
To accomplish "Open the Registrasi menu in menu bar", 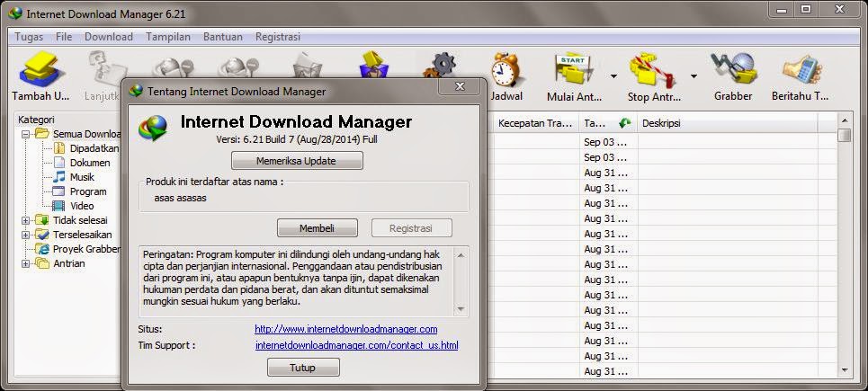I will [x=278, y=37].
